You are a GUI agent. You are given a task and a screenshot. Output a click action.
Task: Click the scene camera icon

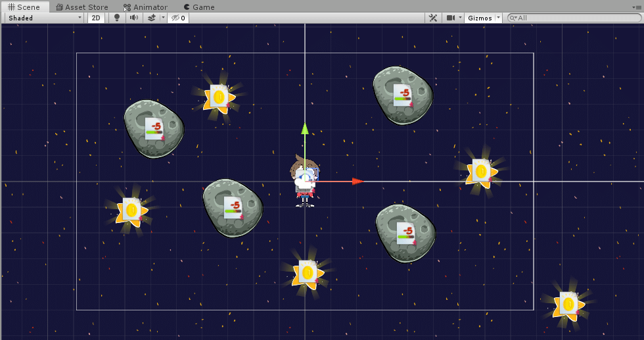[x=451, y=18]
